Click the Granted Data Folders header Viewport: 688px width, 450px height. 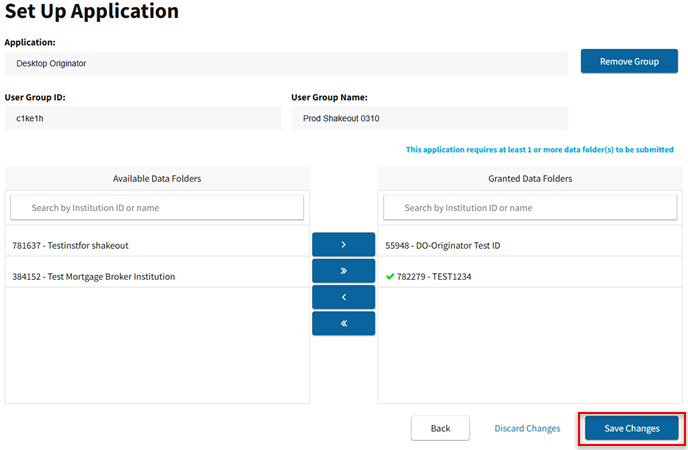click(530, 179)
